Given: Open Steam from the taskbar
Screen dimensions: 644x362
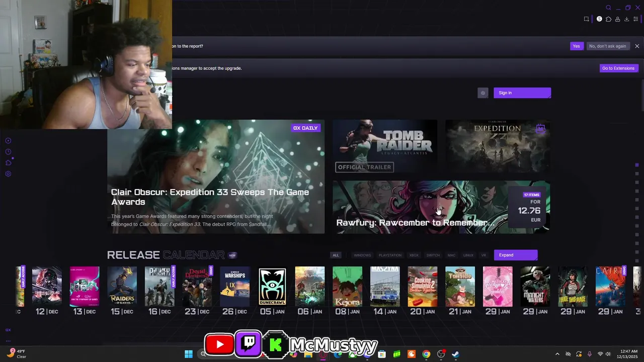Looking at the screenshot, I should tap(455, 354).
